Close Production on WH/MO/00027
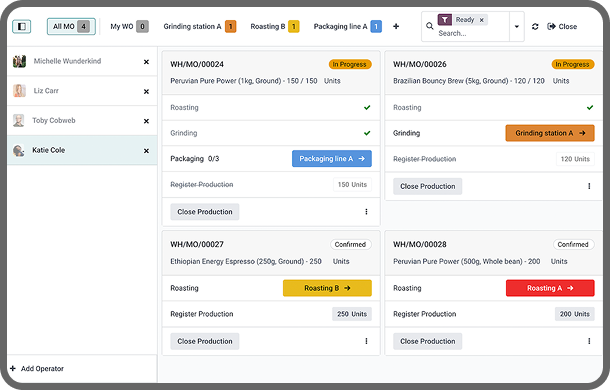Image resolution: width=610 pixels, height=390 pixels. [205, 341]
